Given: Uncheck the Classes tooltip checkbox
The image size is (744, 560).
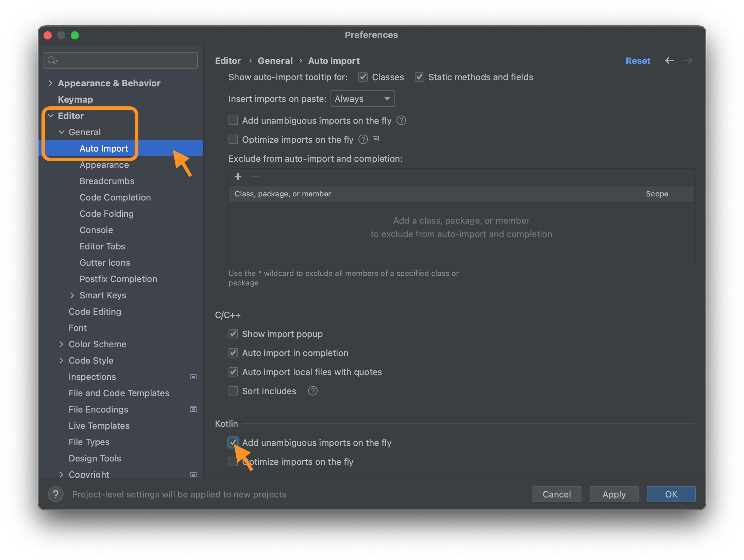Looking at the screenshot, I should point(363,77).
